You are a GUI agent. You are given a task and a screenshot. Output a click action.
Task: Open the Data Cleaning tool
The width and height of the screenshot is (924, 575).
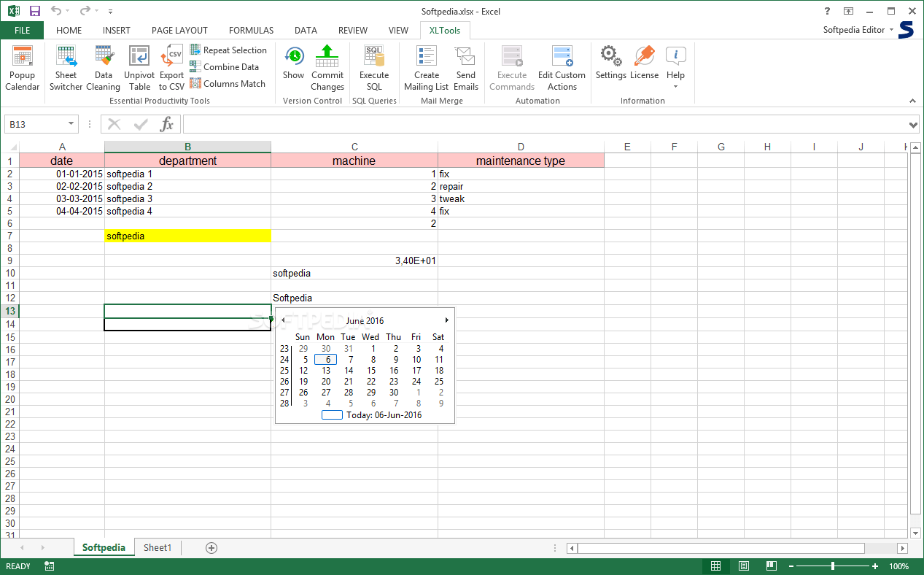tap(103, 68)
